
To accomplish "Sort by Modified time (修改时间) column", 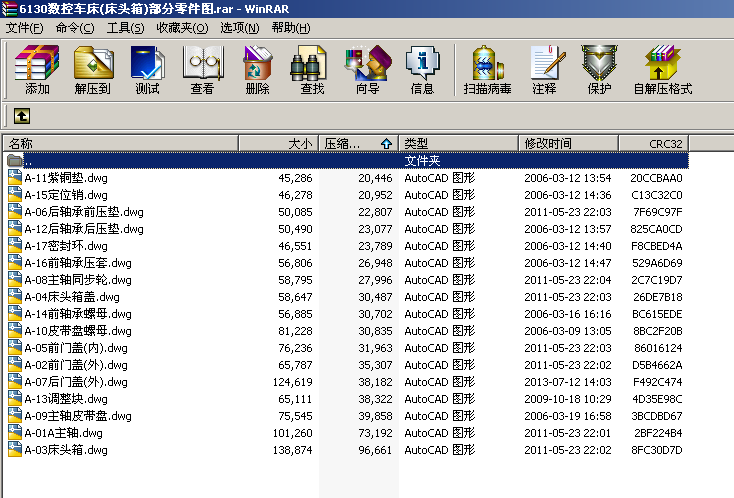I will tap(568, 143).
